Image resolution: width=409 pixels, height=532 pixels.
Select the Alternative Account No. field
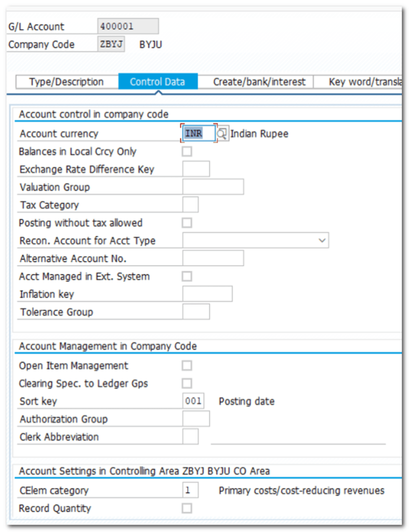(x=213, y=258)
